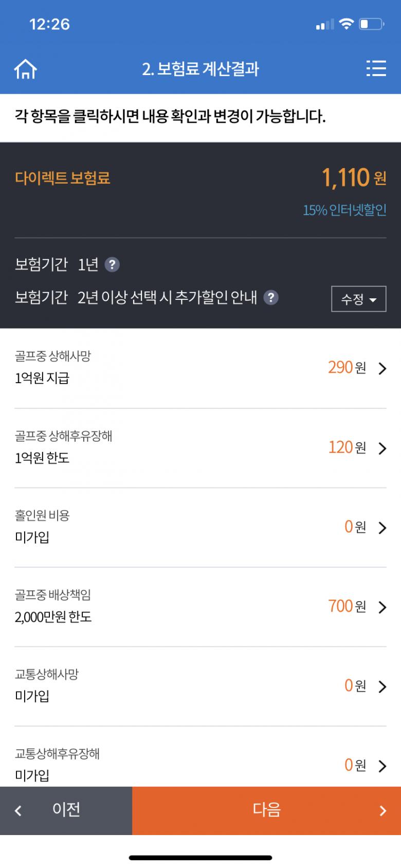Expand the 교통상해사망 row arrow
Image resolution: width=401 pixels, height=868 pixels.
(x=382, y=686)
